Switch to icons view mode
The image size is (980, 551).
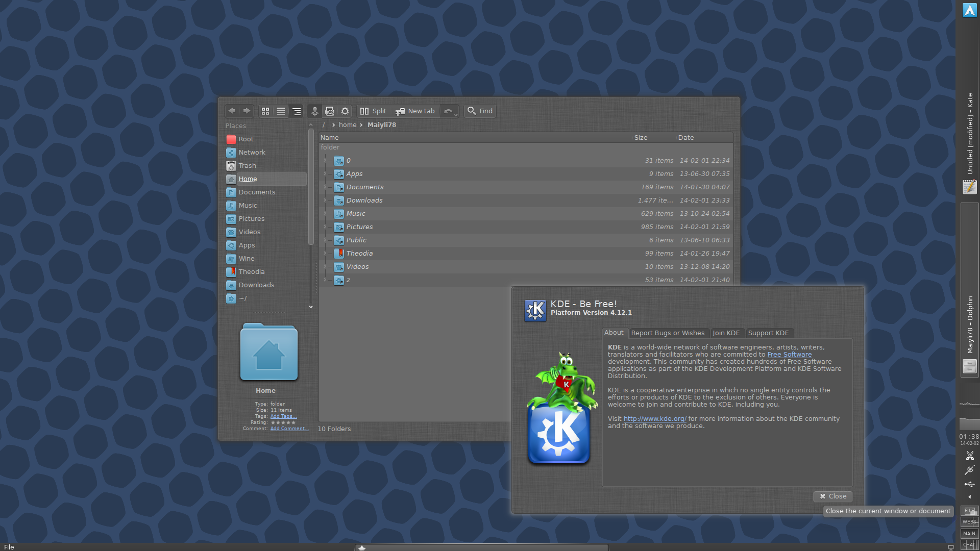tap(265, 111)
